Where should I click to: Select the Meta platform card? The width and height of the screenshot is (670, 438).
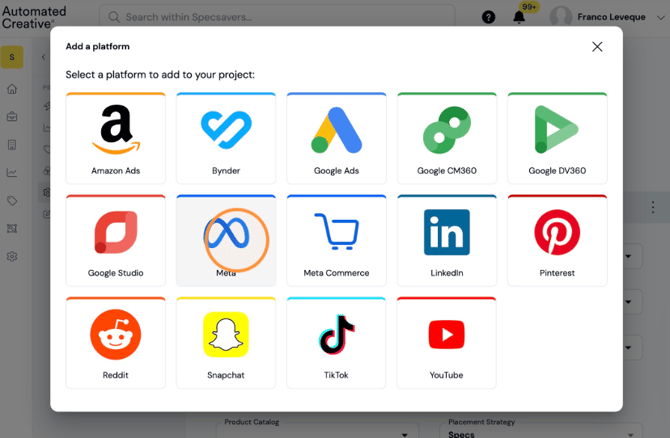click(x=226, y=241)
